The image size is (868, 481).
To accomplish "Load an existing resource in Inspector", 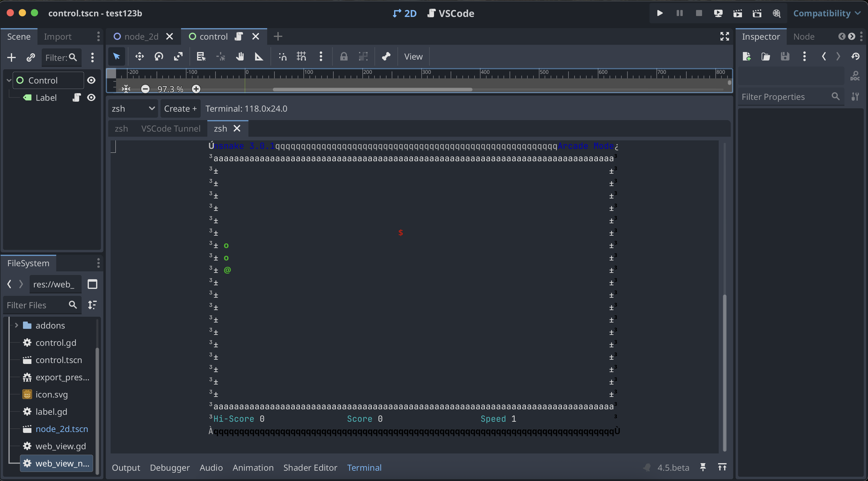I will tap(766, 56).
